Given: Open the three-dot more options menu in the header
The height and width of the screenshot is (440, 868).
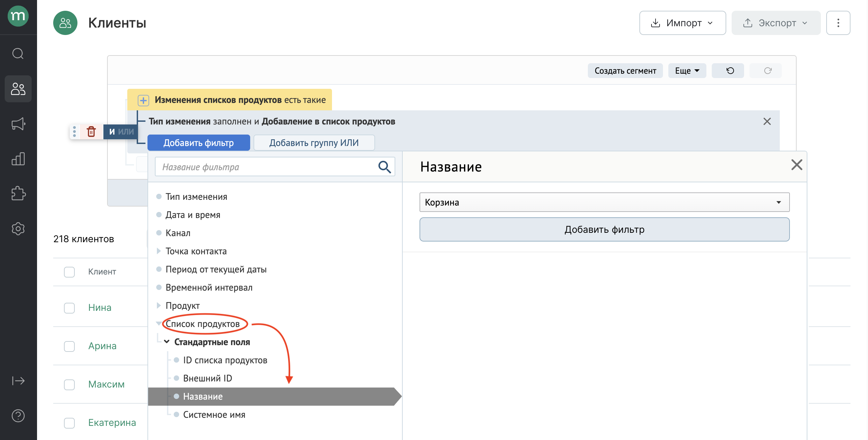Looking at the screenshot, I should coord(838,23).
